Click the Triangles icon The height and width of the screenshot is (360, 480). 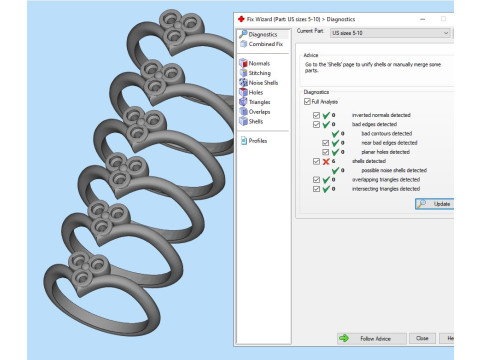pyautogui.click(x=243, y=102)
